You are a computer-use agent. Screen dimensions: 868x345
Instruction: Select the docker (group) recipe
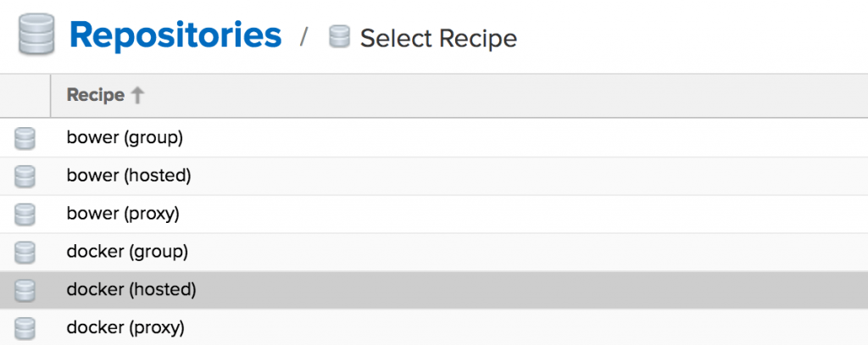pyautogui.click(x=127, y=252)
